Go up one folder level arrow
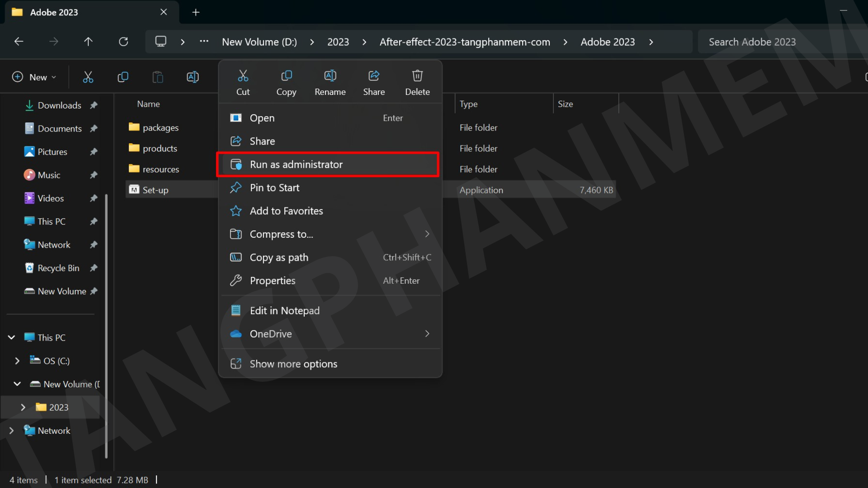This screenshot has width=868, height=488. pos(88,42)
